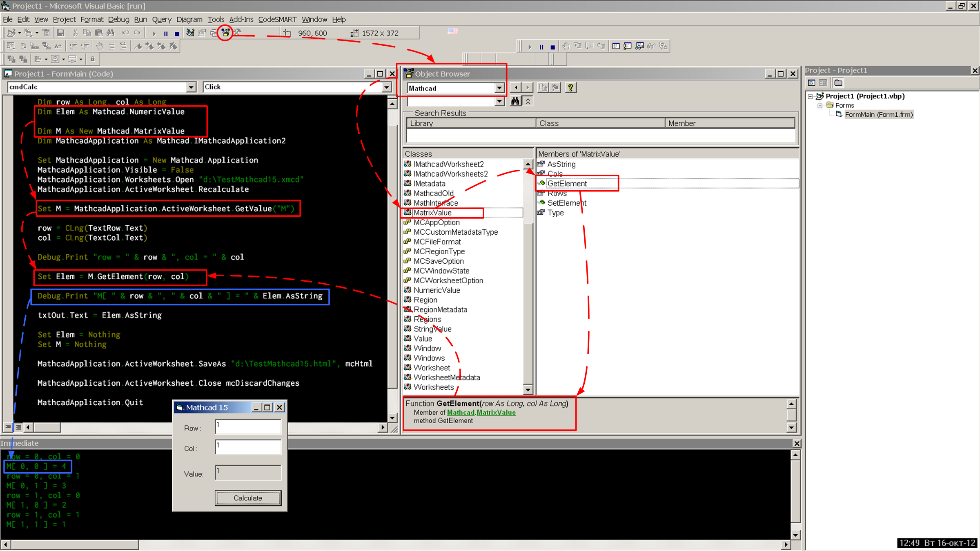Click the Toggle Bookmark flag icon
This screenshot has height=551, width=980.
pos(138,46)
